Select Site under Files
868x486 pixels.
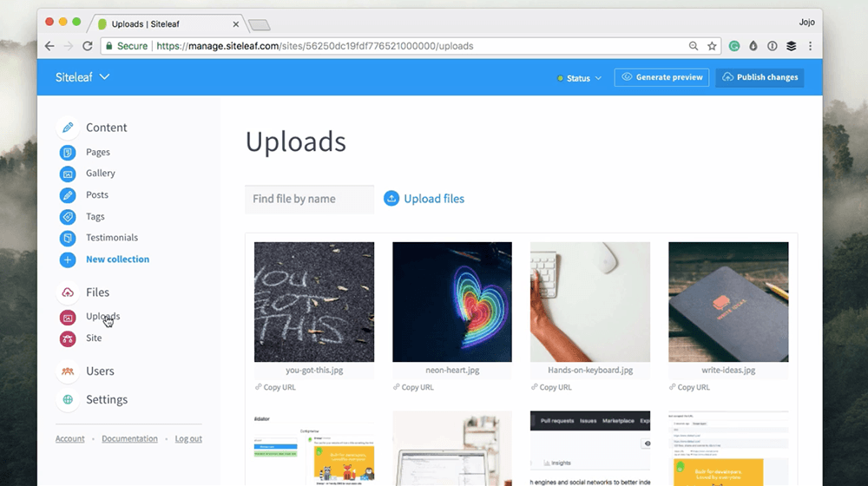point(94,338)
